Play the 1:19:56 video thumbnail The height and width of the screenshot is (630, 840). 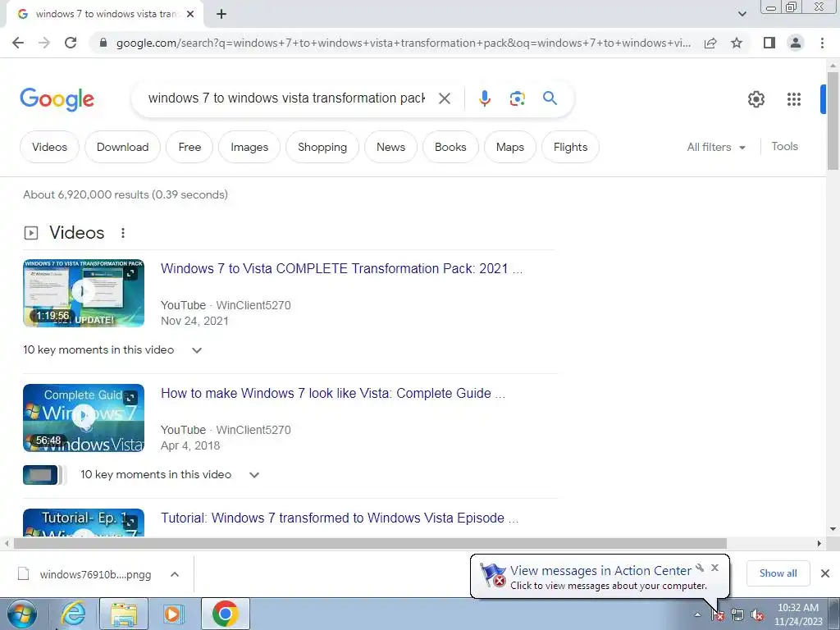point(84,293)
